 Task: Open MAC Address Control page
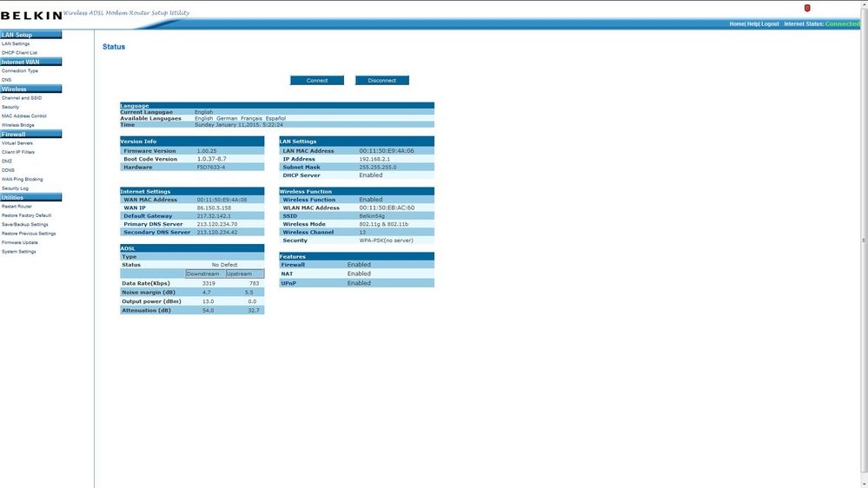23,116
